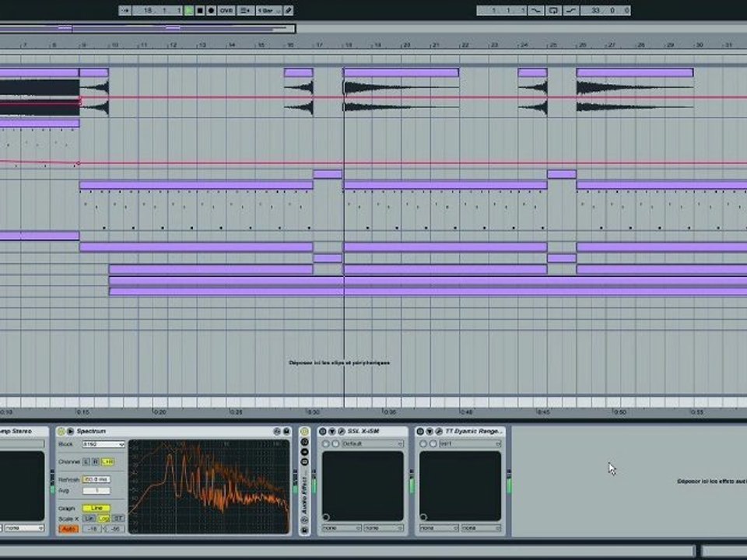Image resolution: width=747 pixels, height=560 pixels.
Task: Click the arrangement overview bar at top
Action: pyautogui.click(x=148, y=29)
